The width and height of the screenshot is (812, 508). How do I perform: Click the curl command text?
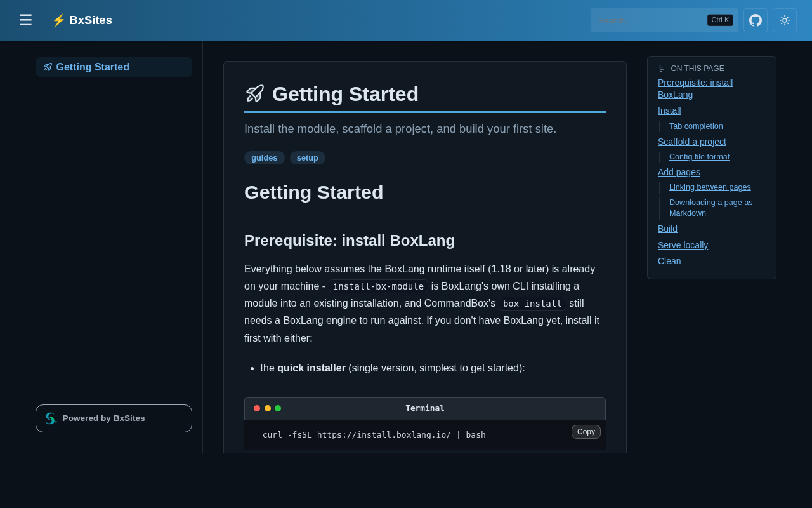point(374,435)
